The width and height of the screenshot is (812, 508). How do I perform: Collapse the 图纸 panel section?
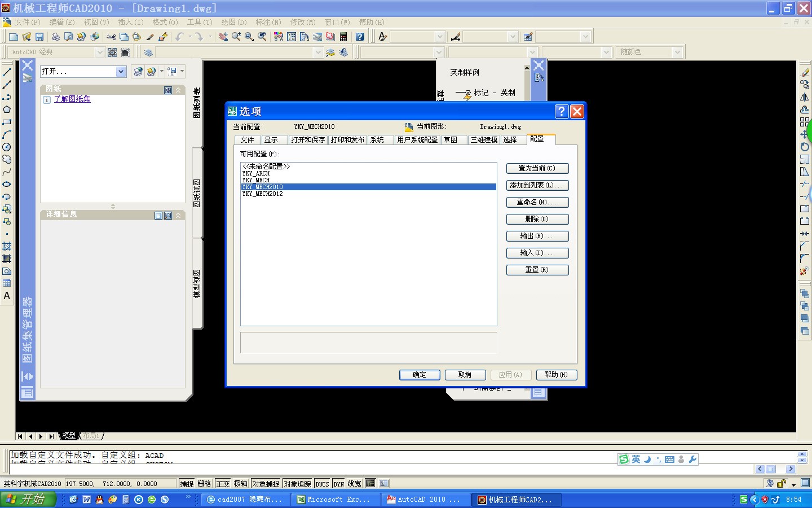coord(178,90)
